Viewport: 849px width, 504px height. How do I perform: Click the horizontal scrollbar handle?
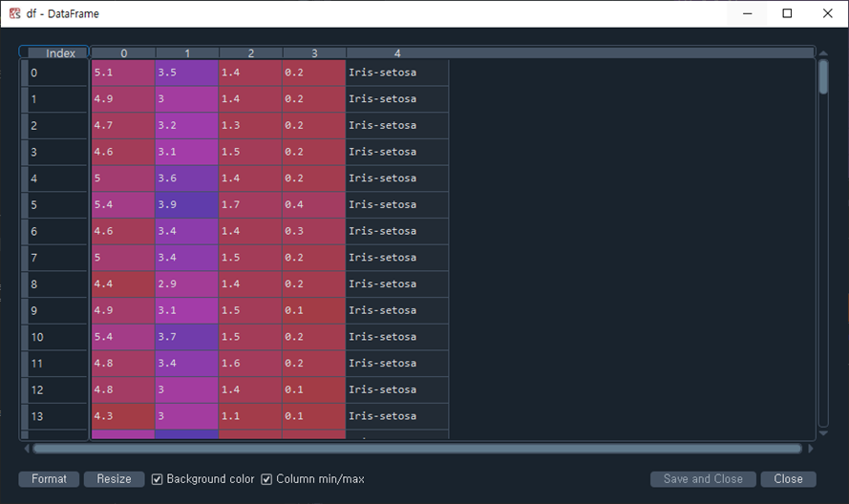click(x=417, y=449)
